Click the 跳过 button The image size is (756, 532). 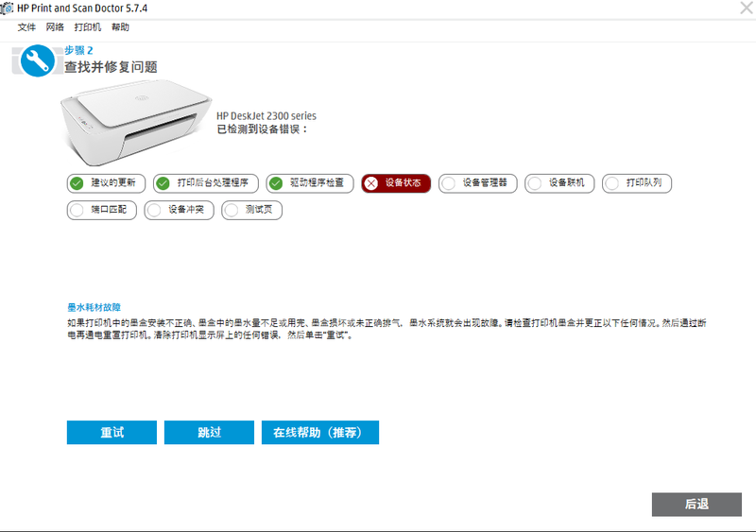[209, 432]
